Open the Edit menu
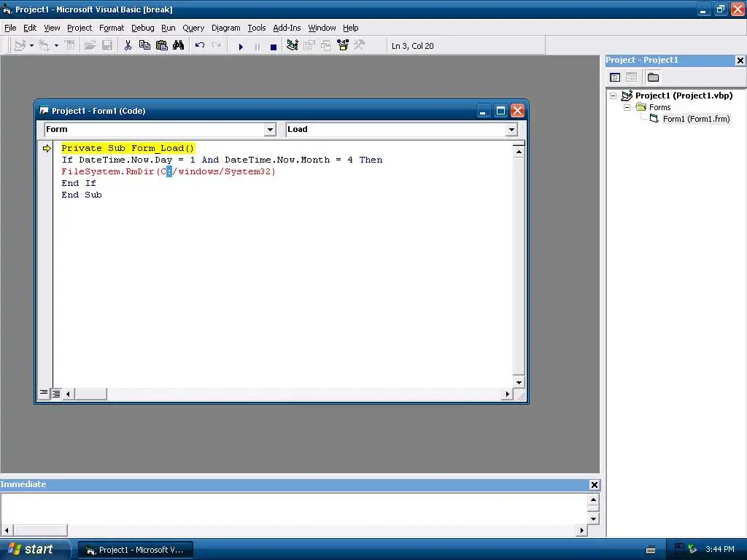 point(30,28)
